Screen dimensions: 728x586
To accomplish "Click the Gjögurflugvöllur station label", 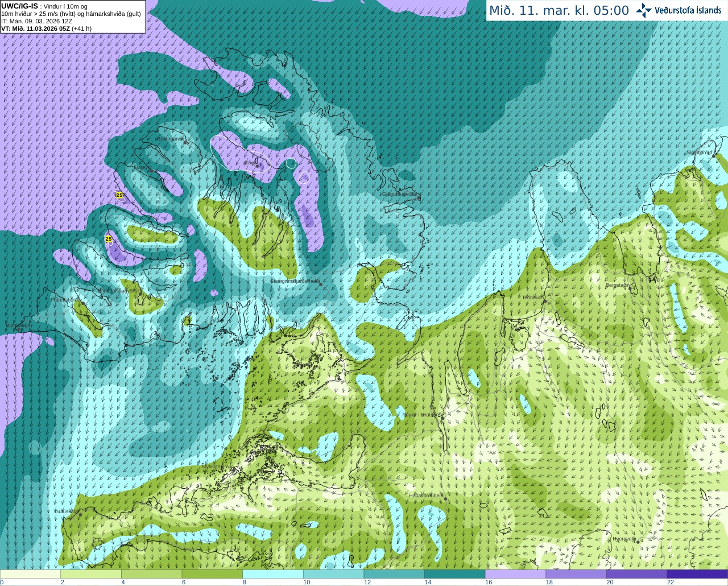I will (400, 194).
